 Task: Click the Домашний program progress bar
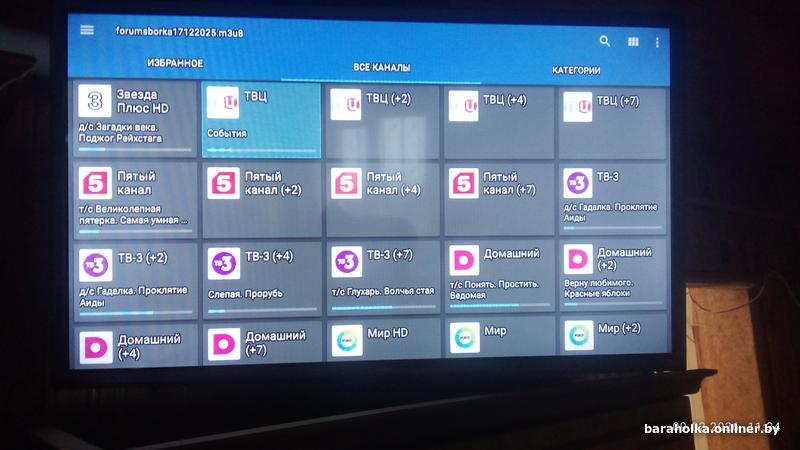[x=499, y=306]
